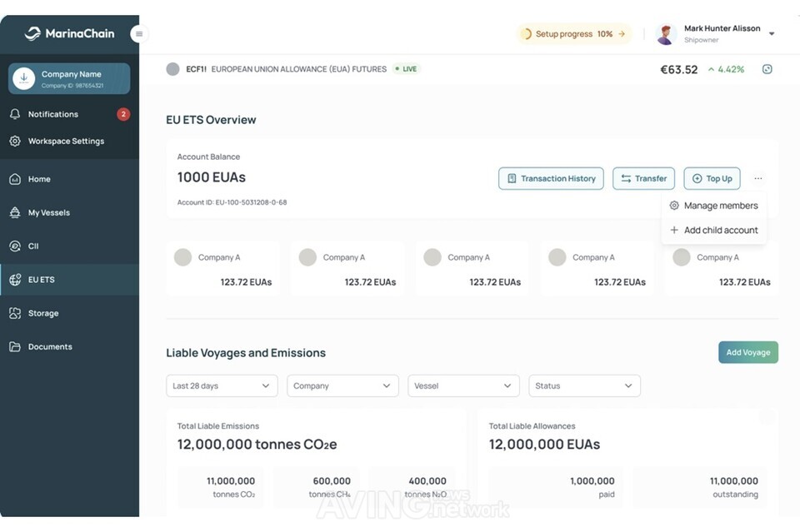Open more options ellipsis next to Top Up
The image size is (800, 532).
coord(758,178)
